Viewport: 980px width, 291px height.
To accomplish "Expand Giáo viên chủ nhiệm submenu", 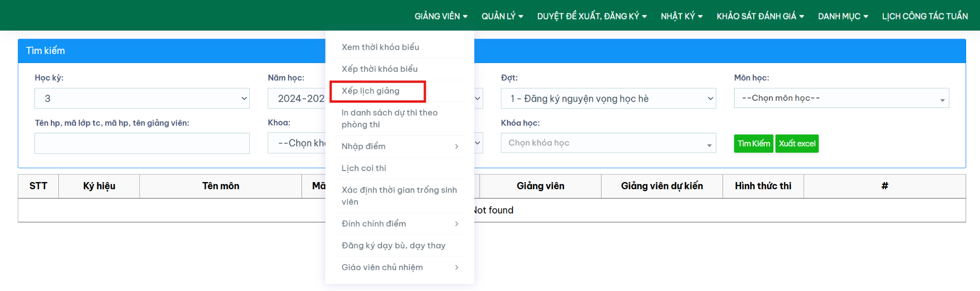I will [400, 268].
